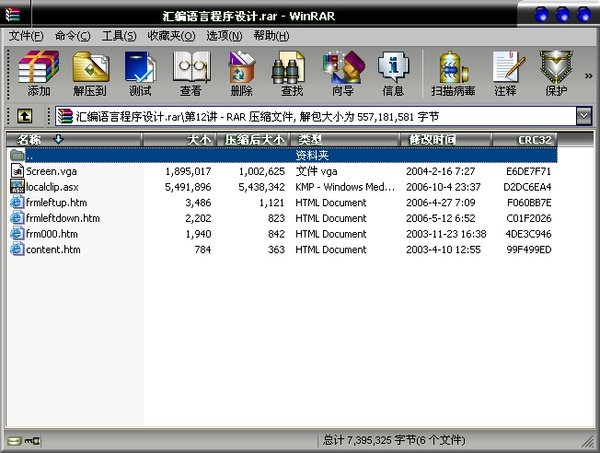Show archive 信息 (Info) icon

(x=393, y=72)
